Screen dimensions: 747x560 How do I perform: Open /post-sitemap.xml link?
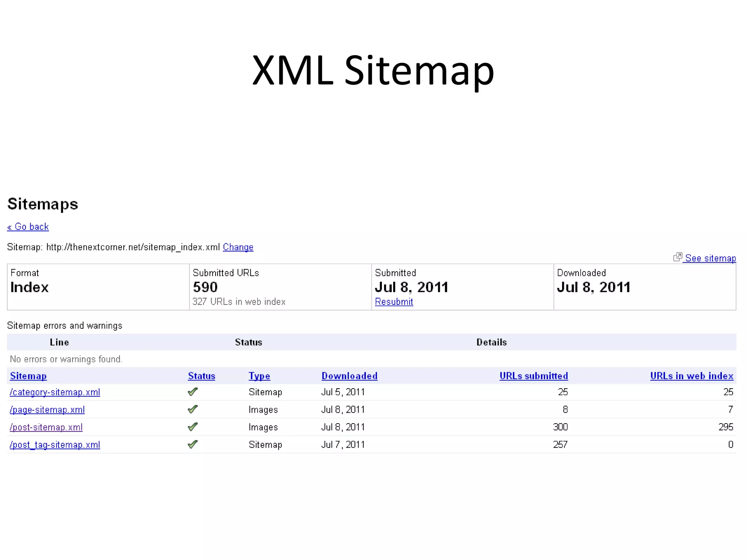[46, 427]
